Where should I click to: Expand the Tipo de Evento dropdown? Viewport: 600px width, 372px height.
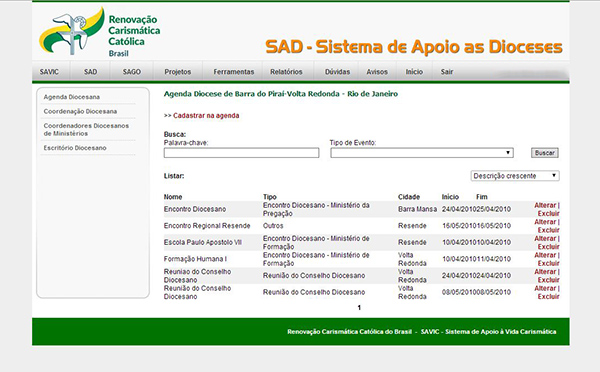point(422,153)
